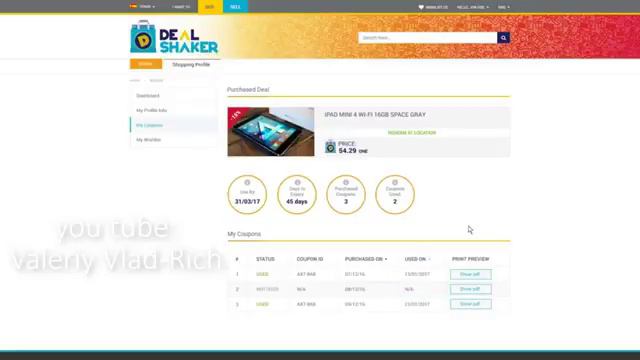The width and height of the screenshot is (640, 360).
Task: Click the NOT USED status in row 2
Action: pos(267,289)
